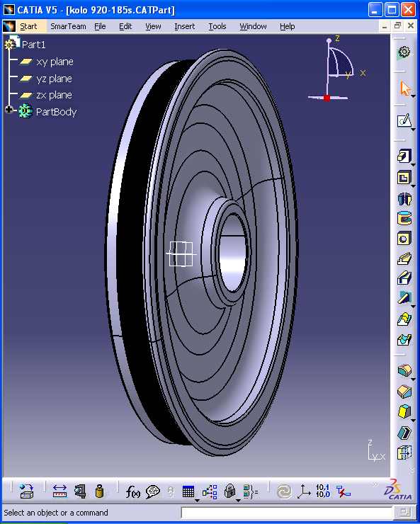Click the comment speech-bubble icon
Image resolution: width=420 pixels, height=524 pixels.
pos(153,491)
